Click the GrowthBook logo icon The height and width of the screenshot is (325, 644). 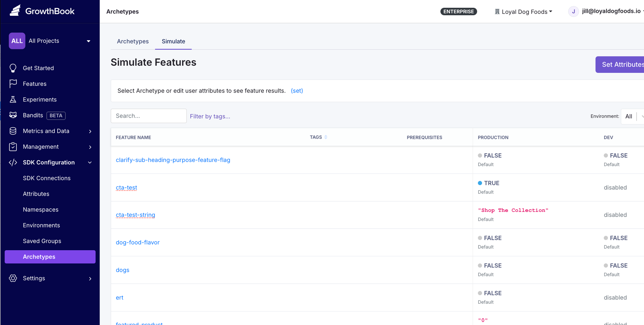(15, 10)
